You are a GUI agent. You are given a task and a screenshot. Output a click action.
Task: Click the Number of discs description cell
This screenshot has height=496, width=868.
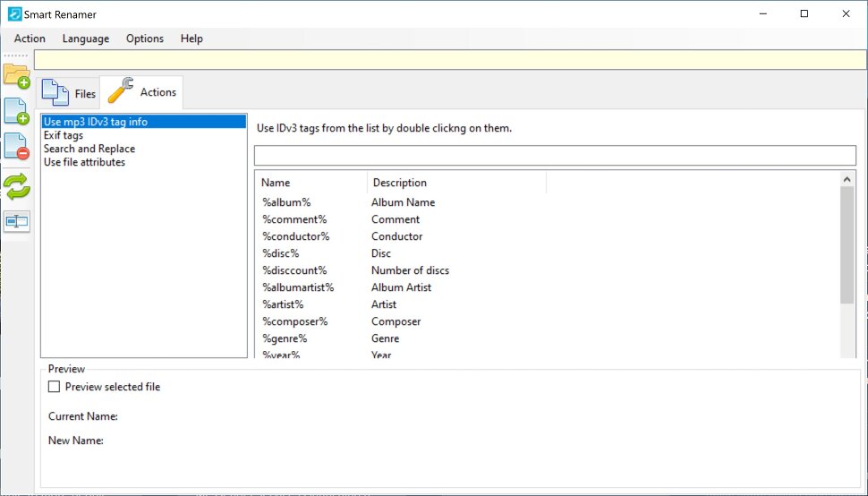tap(410, 270)
